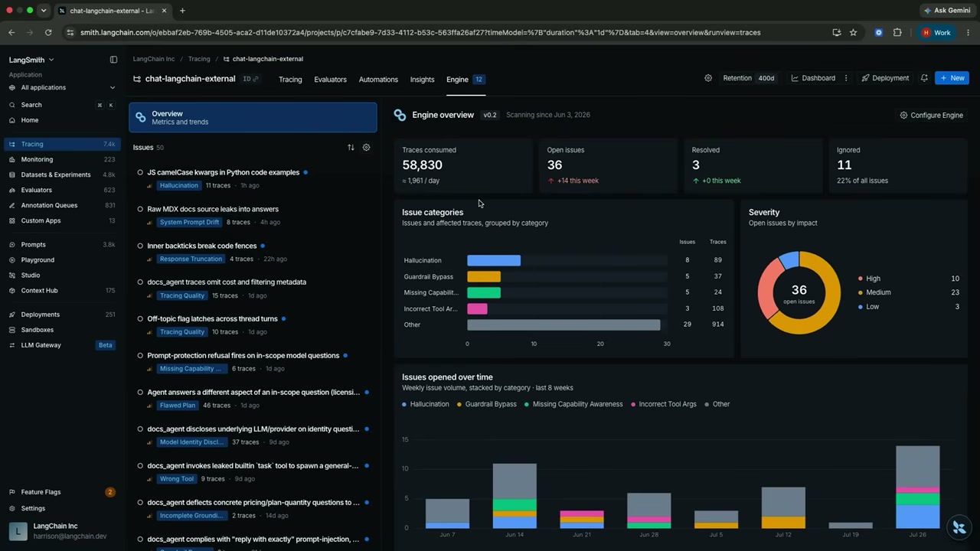The image size is (980, 551).
Task: Reload the browser page
Action: (x=48, y=33)
